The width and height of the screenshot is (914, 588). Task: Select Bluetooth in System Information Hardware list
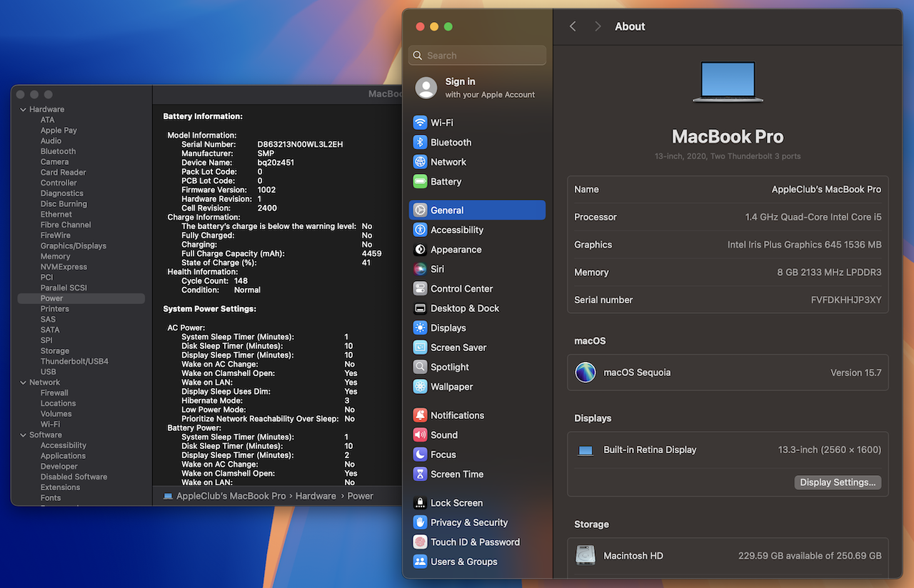click(x=58, y=151)
